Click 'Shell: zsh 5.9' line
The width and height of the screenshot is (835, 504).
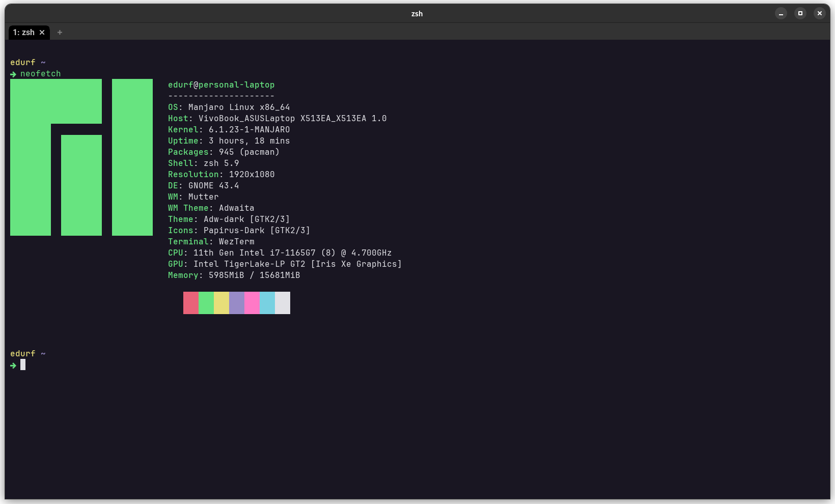click(204, 163)
